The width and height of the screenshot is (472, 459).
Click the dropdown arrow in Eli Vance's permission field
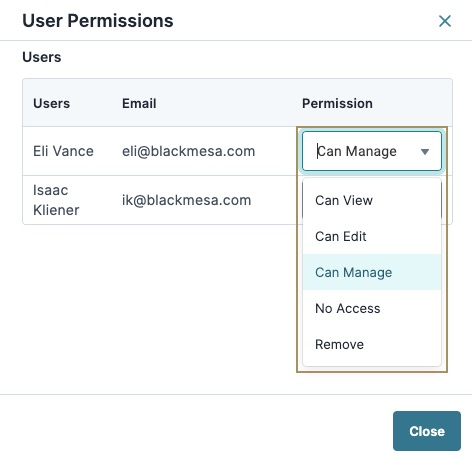425,152
